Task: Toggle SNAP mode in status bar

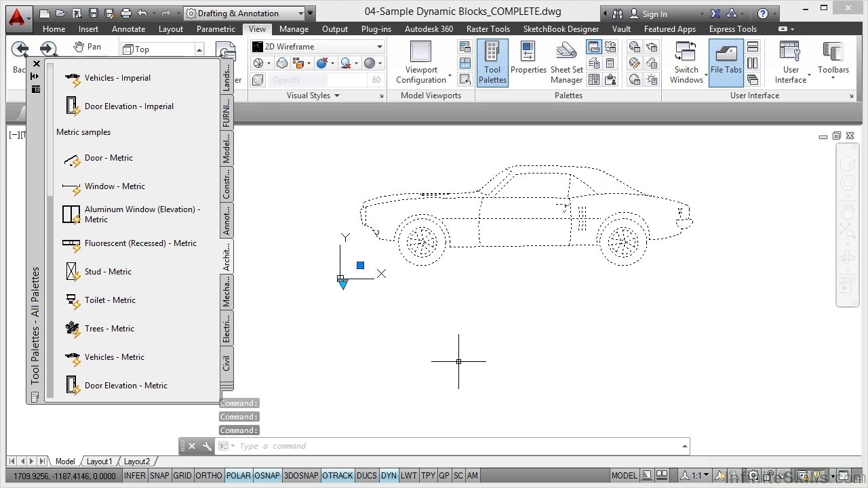Action: coord(159,476)
